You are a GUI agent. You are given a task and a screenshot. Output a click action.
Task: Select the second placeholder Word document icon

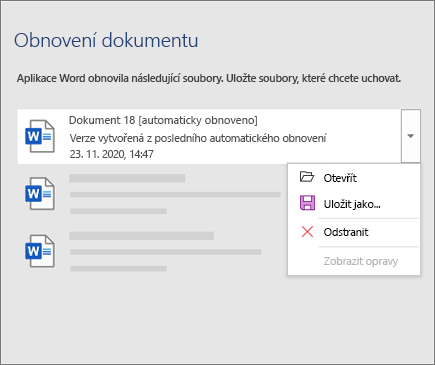(x=40, y=193)
